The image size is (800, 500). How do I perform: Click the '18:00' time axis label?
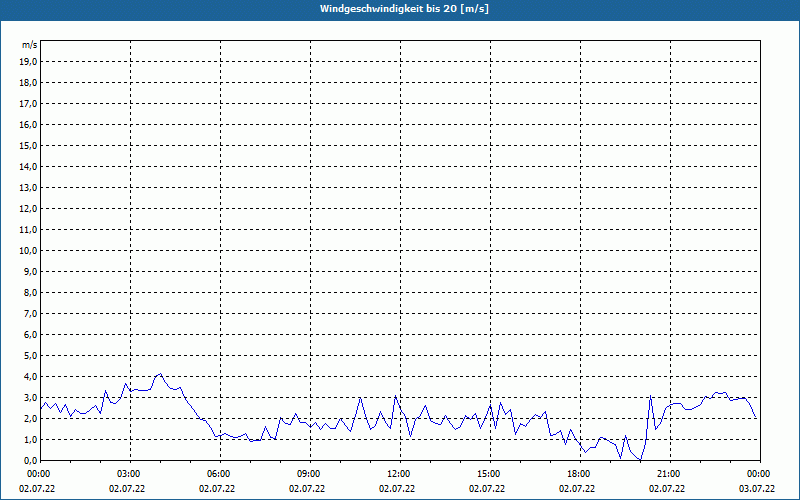[580, 474]
